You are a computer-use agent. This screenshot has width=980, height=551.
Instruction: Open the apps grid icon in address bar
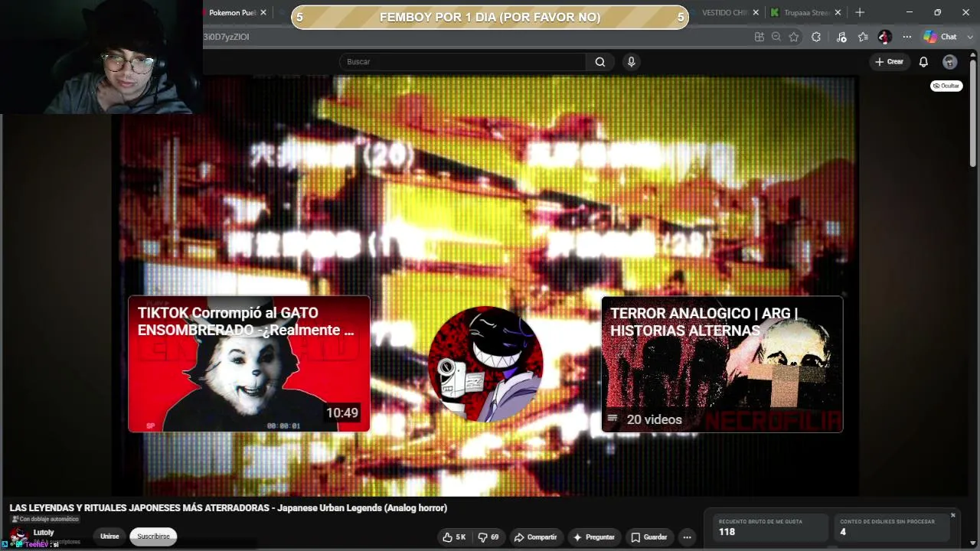click(759, 37)
